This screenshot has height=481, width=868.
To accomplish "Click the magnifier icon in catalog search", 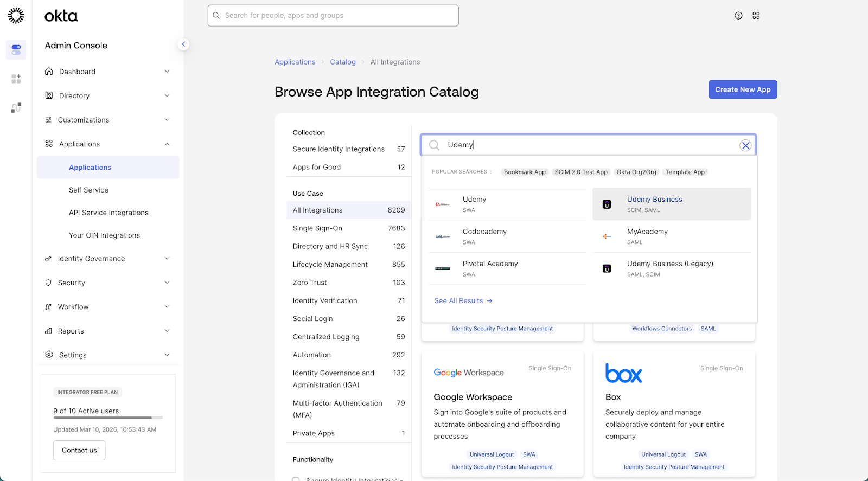I will [x=434, y=145].
